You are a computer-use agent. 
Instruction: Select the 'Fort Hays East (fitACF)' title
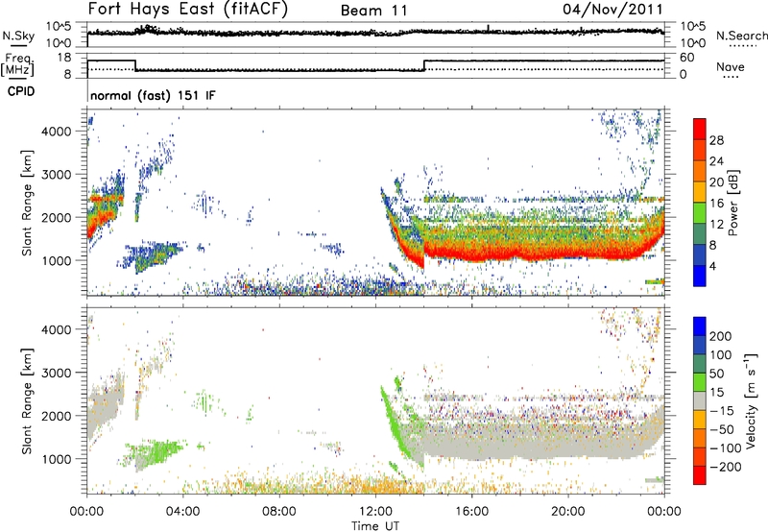pyautogui.click(x=188, y=9)
